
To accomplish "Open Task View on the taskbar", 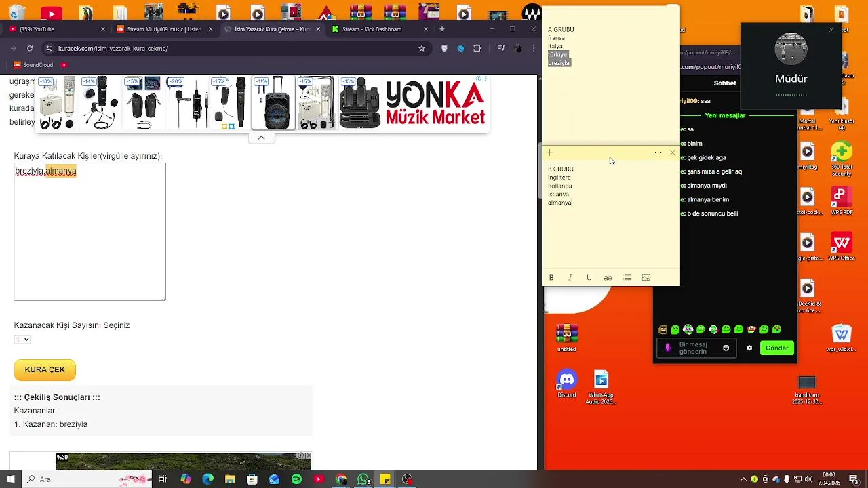I will 163,479.
